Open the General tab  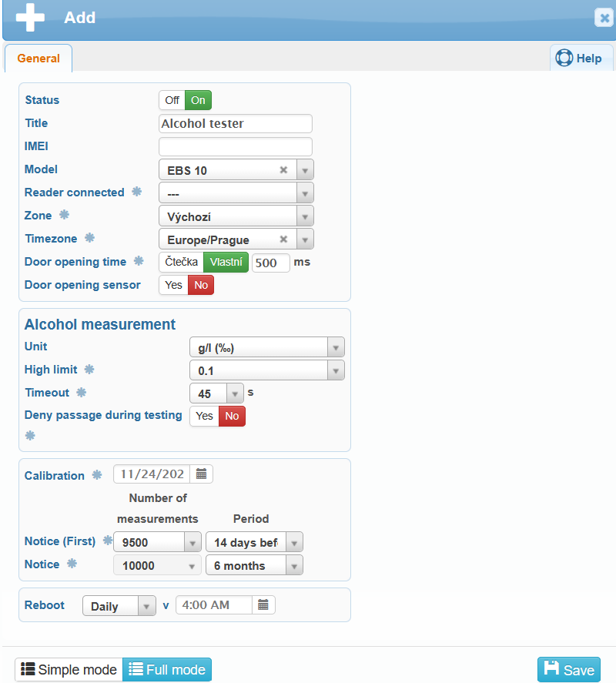tap(38, 59)
